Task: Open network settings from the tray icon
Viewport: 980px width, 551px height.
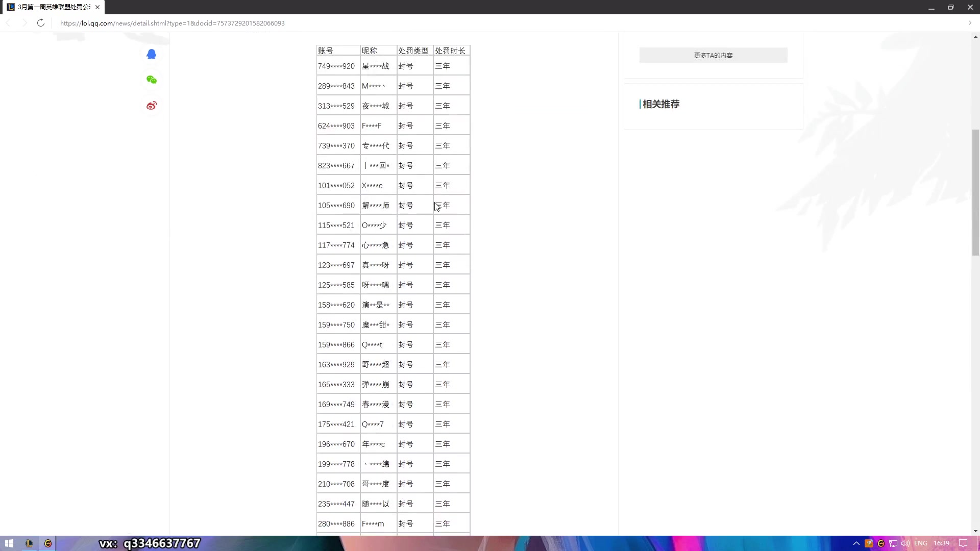Action: 893,543
